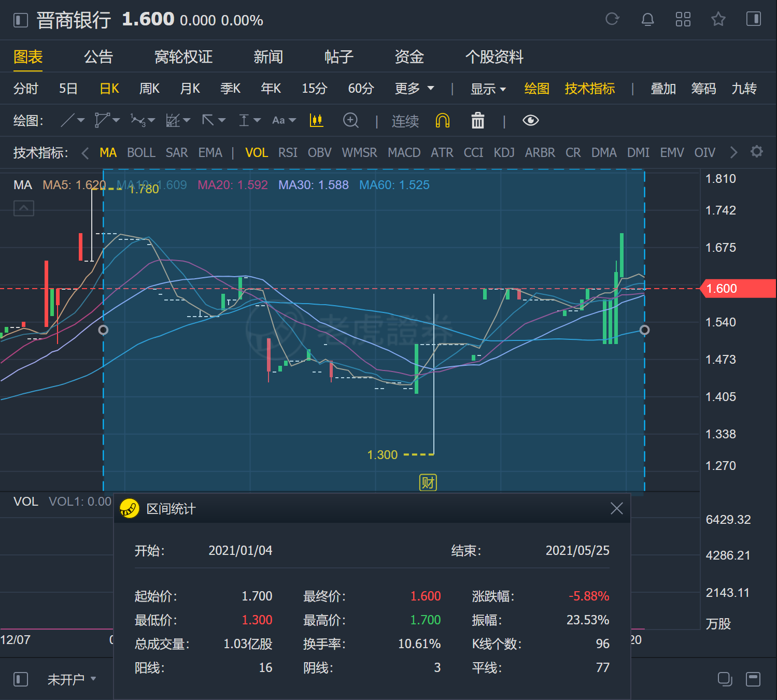Select the 周K weekly chart tab
The image size is (777, 700).
point(149,89)
